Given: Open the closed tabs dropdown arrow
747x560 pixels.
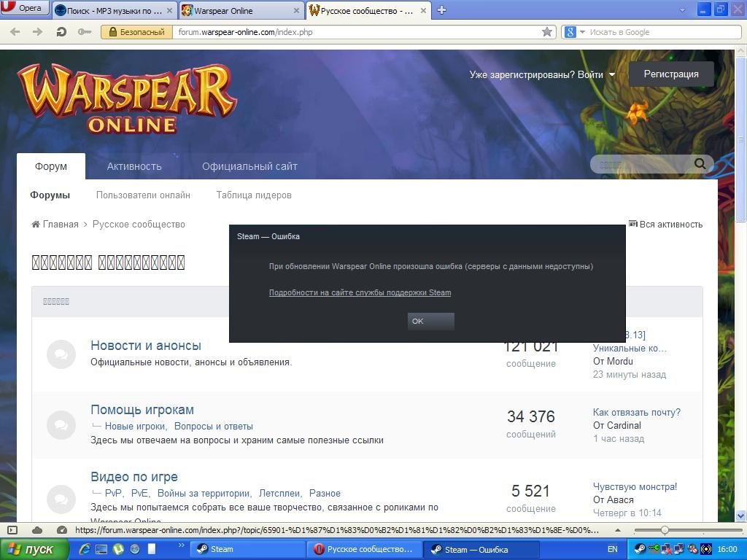Looking at the screenshot, I should 682,10.
